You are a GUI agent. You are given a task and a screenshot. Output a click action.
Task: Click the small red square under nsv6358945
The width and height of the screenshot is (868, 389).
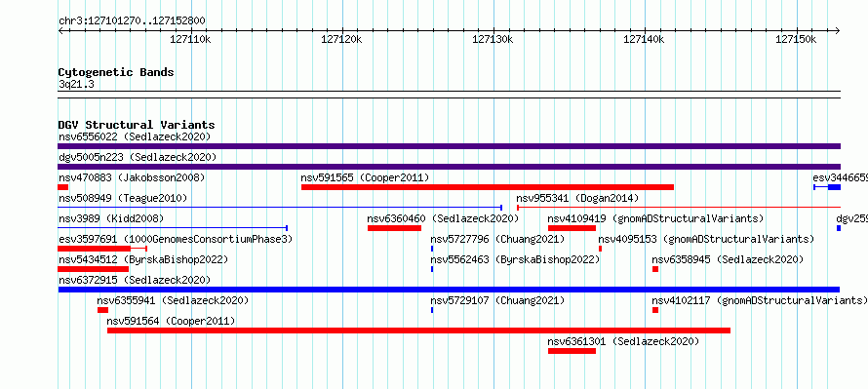pos(655,269)
